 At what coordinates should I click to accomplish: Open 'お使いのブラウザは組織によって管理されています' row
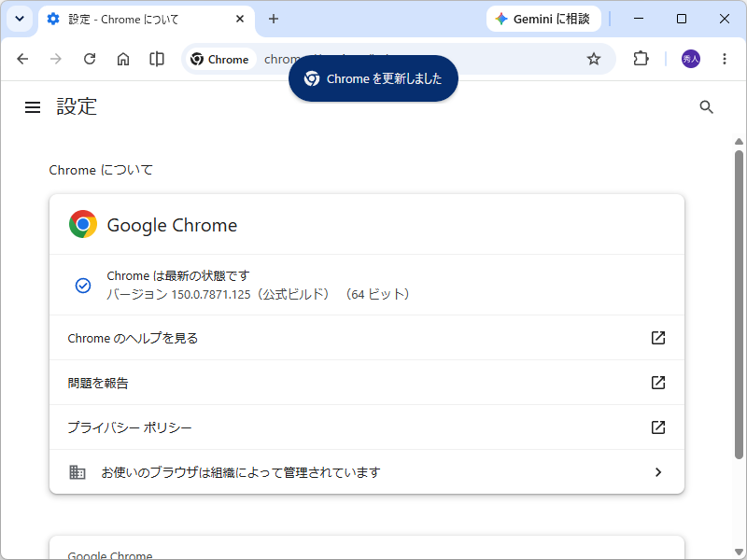click(x=367, y=472)
